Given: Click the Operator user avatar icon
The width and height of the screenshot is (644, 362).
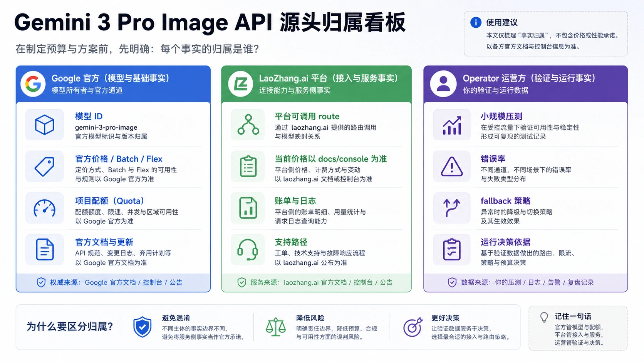Looking at the screenshot, I should [x=443, y=84].
